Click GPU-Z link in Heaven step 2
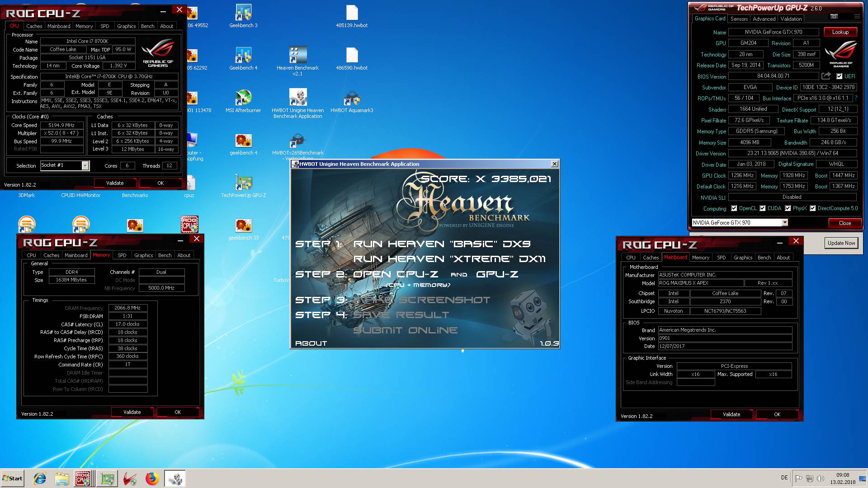The height and width of the screenshot is (488, 868). [497, 274]
